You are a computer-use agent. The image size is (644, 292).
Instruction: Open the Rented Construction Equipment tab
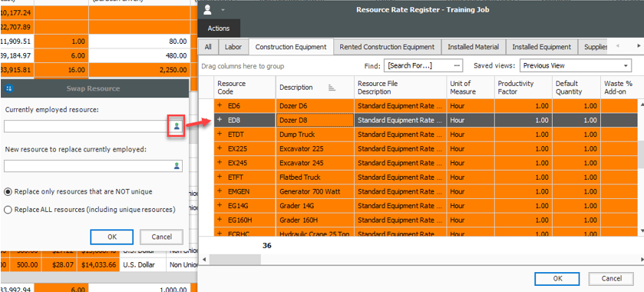[387, 47]
